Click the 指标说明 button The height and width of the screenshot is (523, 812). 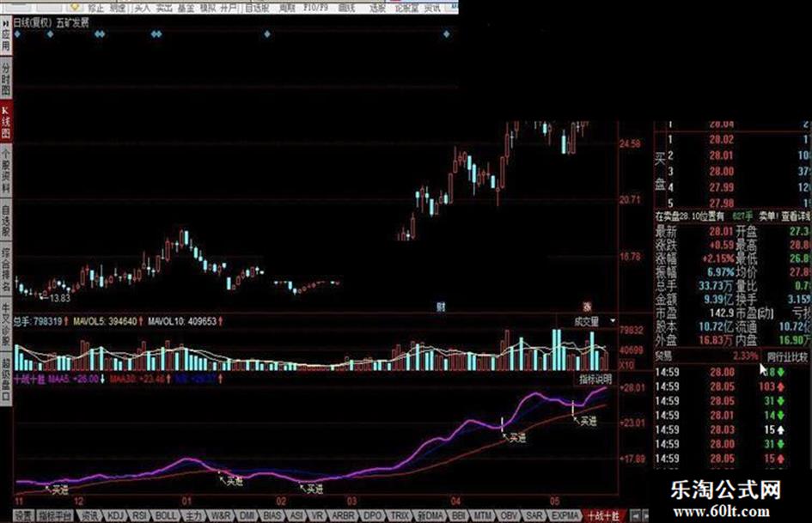tap(595, 379)
